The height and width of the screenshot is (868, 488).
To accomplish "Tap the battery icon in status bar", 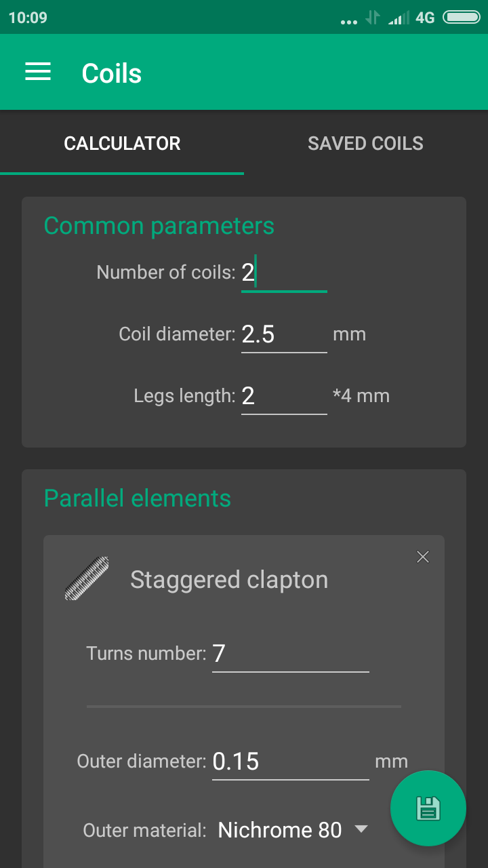I will (x=462, y=18).
